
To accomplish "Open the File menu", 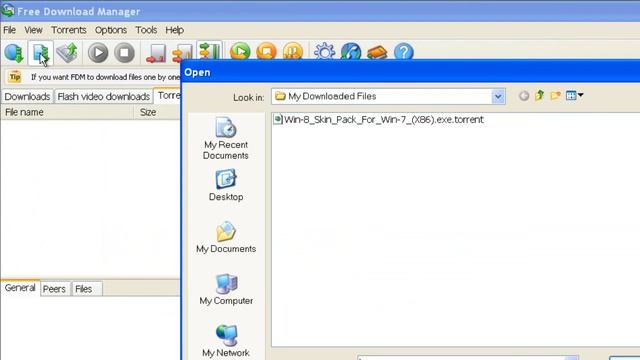I will click(x=9, y=30).
